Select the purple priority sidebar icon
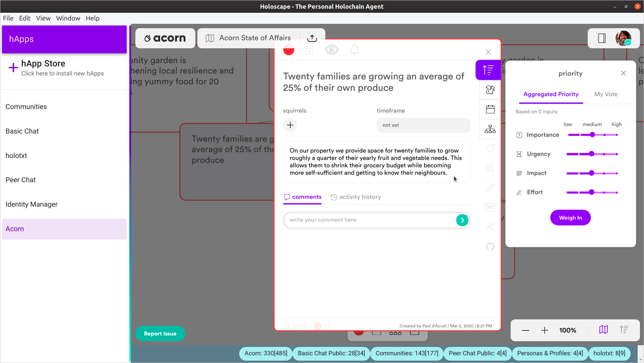This screenshot has width=644, height=363. click(488, 70)
